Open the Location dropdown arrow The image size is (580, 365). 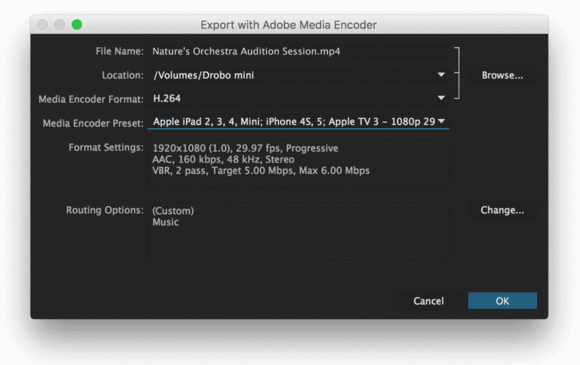[x=441, y=75]
